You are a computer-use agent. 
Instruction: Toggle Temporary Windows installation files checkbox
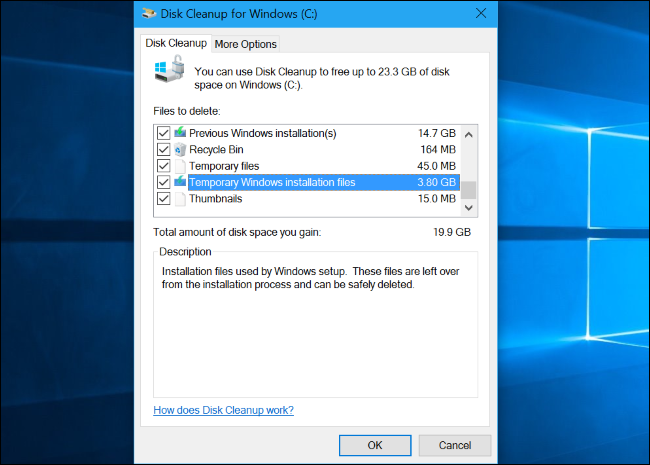click(163, 182)
